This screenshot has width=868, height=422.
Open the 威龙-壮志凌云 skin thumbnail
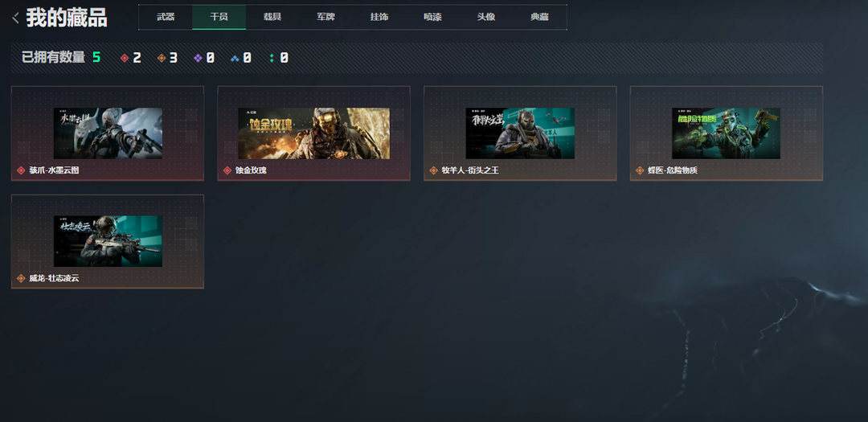tap(108, 241)
